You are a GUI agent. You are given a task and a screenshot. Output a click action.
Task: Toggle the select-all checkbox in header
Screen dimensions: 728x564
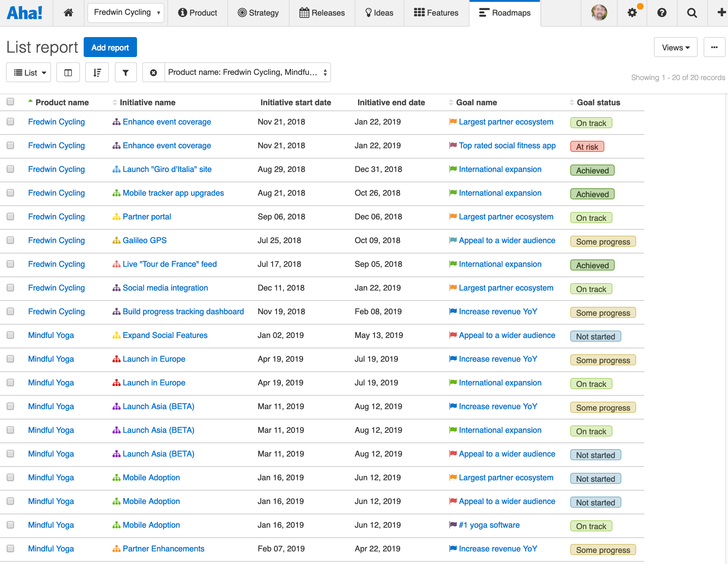pyautogui.click(x=10, y=102)
